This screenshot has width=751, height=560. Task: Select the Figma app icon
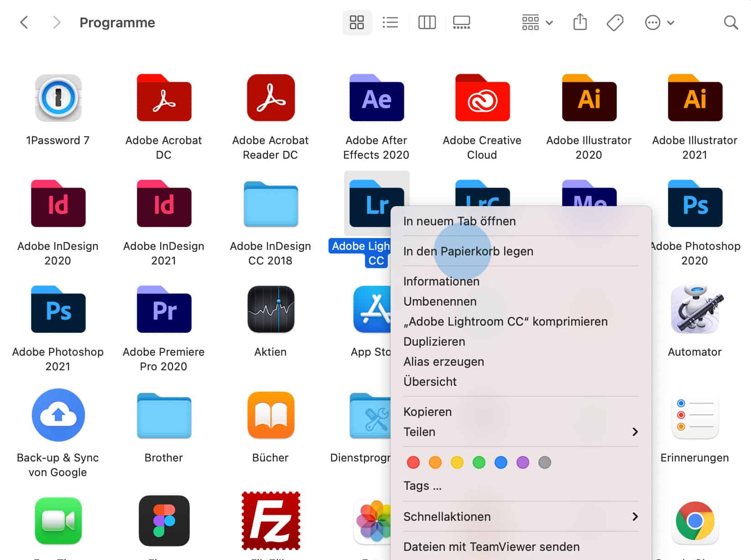pyautogui.click(x=164, y=521)
